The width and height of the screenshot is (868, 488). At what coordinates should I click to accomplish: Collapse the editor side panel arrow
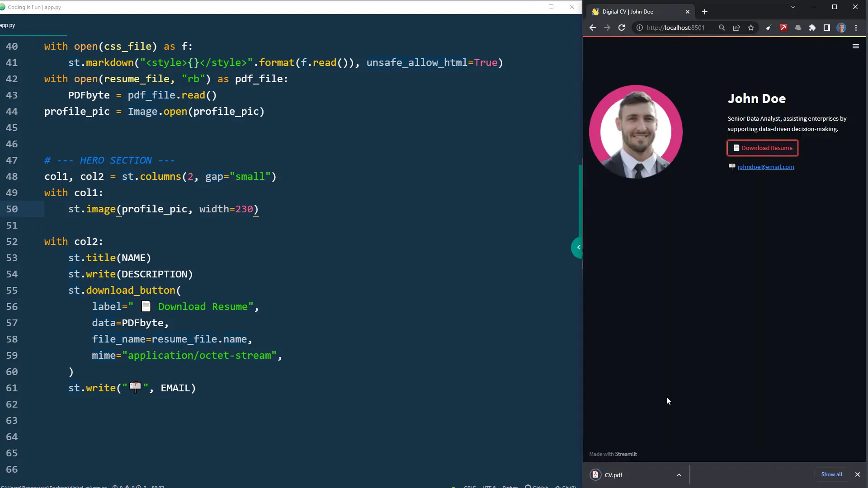[578, 247]
